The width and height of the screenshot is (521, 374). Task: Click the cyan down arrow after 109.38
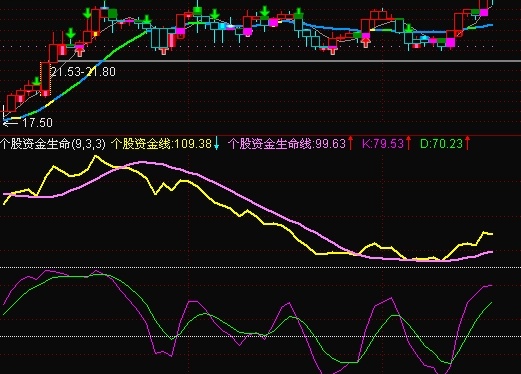(216, 143)
